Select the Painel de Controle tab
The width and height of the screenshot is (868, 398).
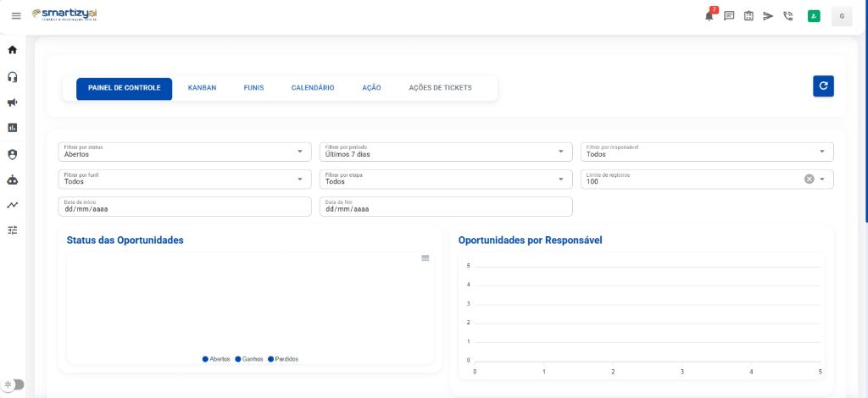124,88
